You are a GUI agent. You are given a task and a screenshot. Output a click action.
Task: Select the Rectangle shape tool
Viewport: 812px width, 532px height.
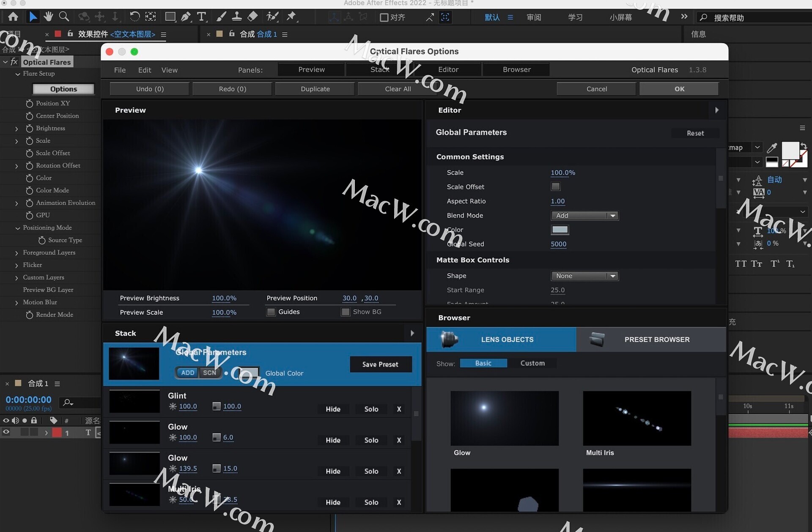(x=170, y=17)
